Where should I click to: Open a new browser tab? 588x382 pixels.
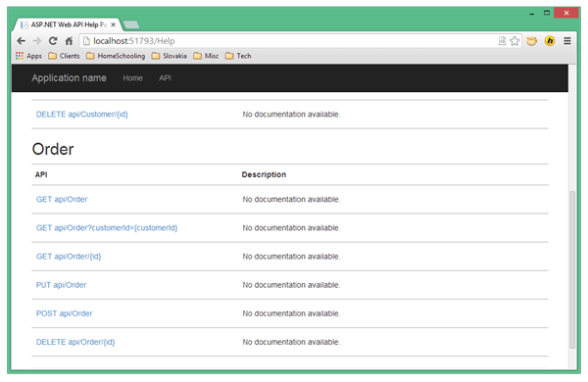pos(131,24)
